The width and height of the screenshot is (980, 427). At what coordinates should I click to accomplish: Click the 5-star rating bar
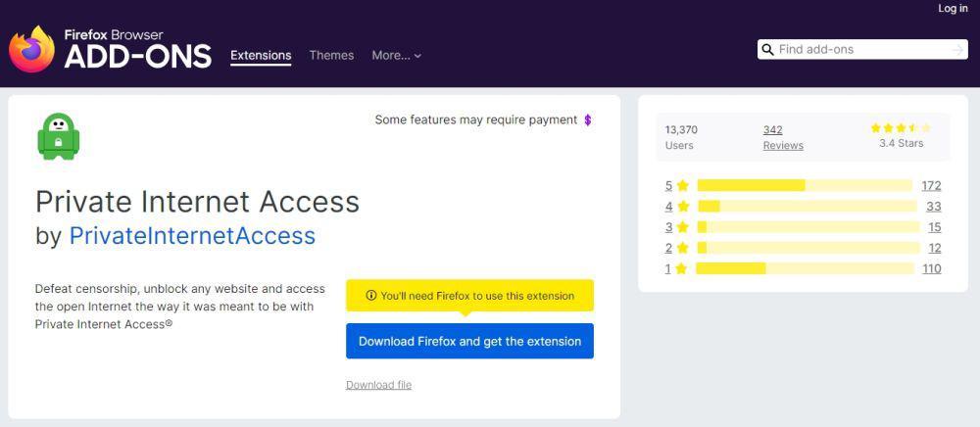pos(805,185)
